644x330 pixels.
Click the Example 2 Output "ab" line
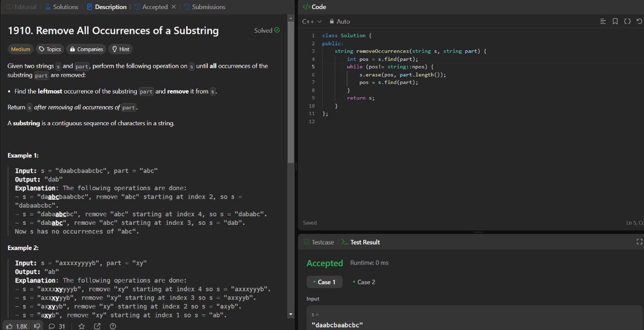coord(37,272)
